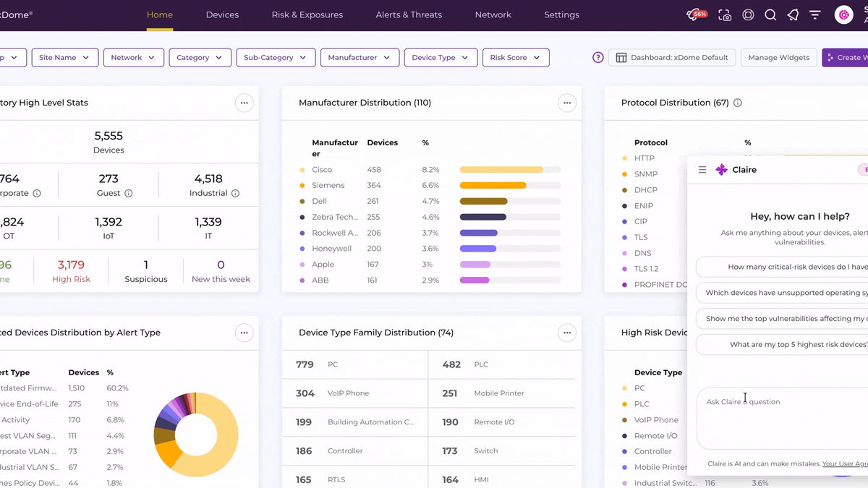This screenshot has width=868, height=488.
Task: Click the 779 PC device family cell
Action: [x=354, y=364]
